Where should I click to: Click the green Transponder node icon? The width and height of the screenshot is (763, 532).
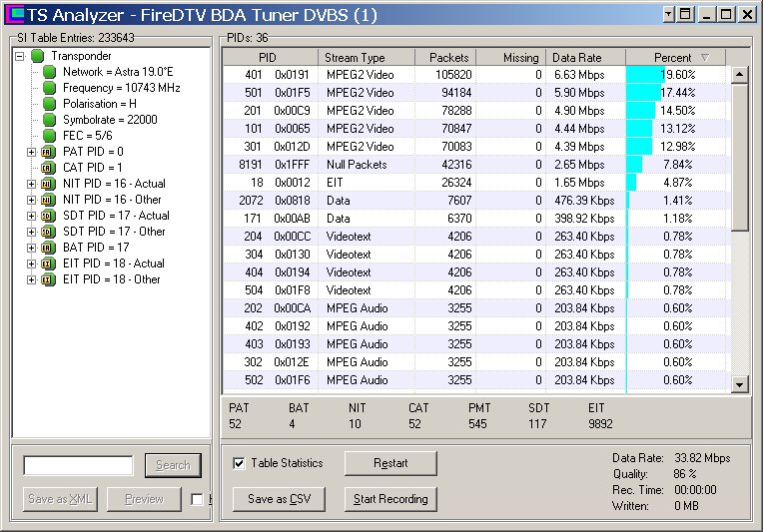(x=38, y=56)
